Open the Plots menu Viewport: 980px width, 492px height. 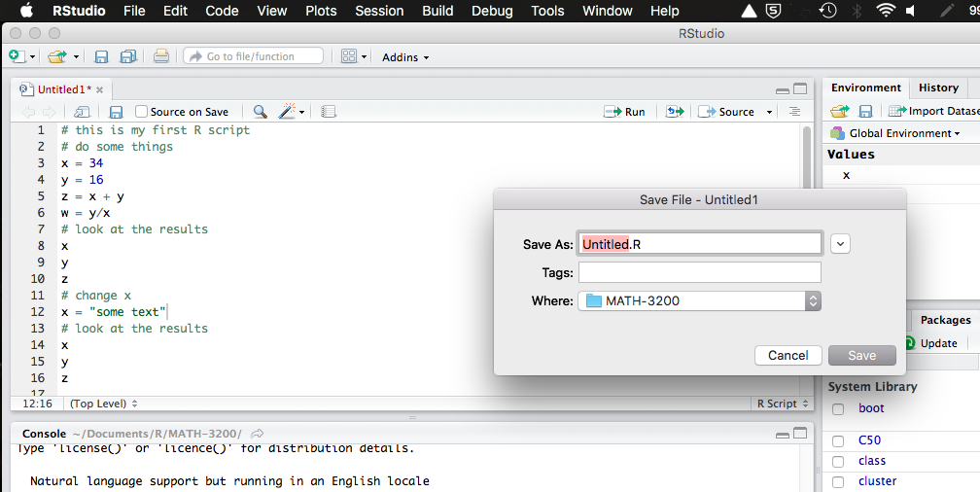321,11
